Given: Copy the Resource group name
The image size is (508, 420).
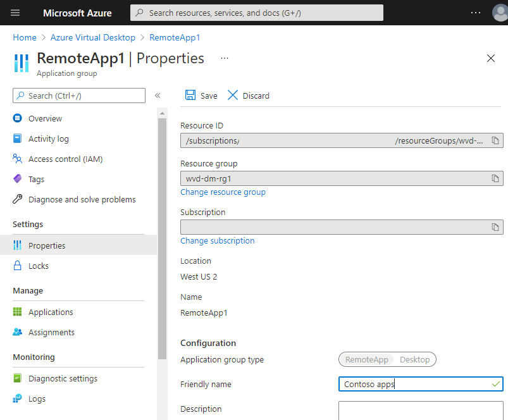Looking at the screenshot, I should coord(495,178).
